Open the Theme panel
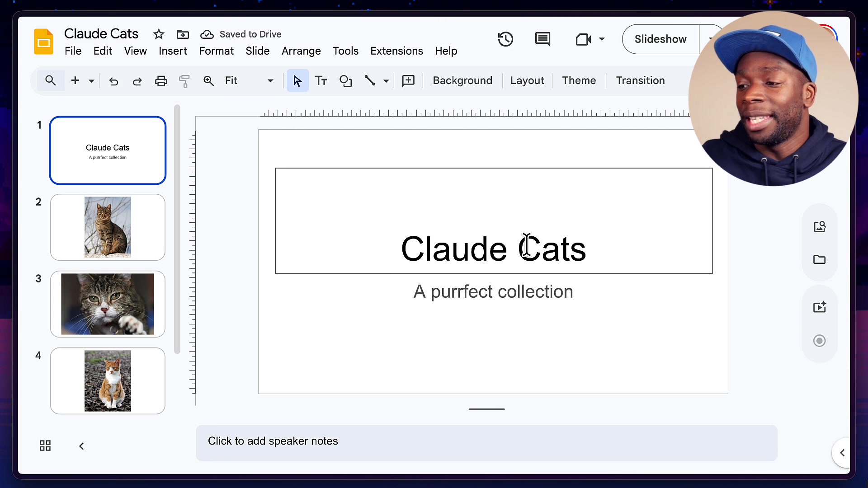868x488 pixels. tap(579, 80)
